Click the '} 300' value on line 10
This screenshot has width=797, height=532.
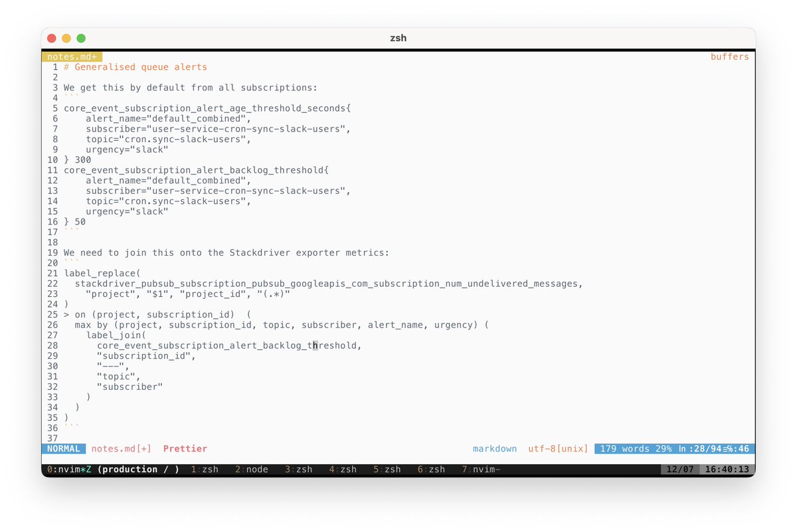[78, 160]
